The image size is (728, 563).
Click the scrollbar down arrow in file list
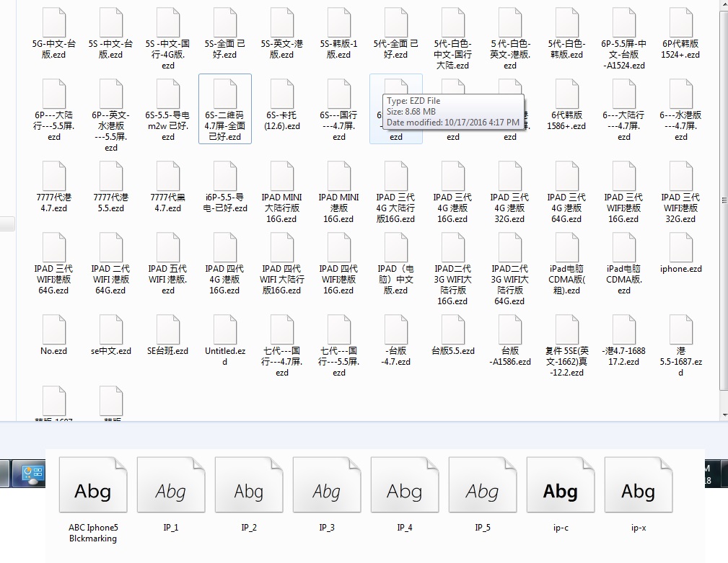click(724, 413)
